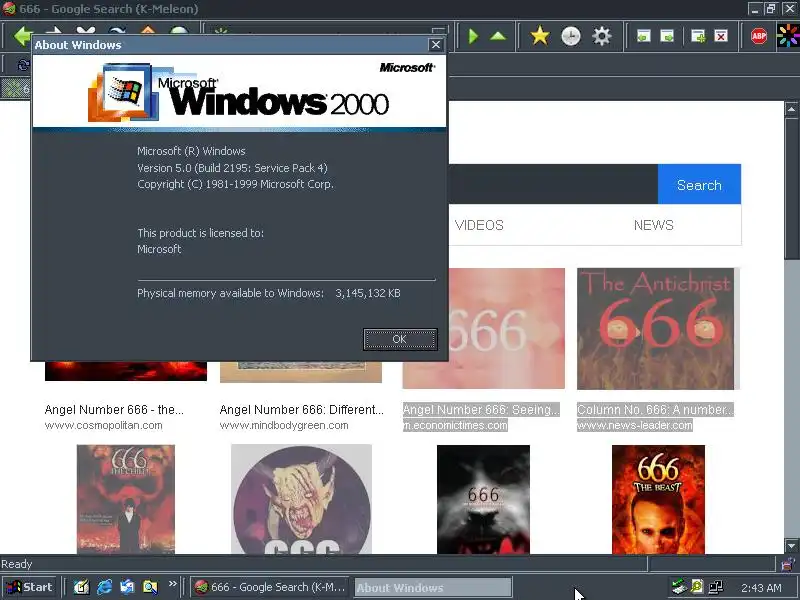Click the yellow-green system tray icon
Viewport: 800px width, 600px height.
tap(697, 587)
